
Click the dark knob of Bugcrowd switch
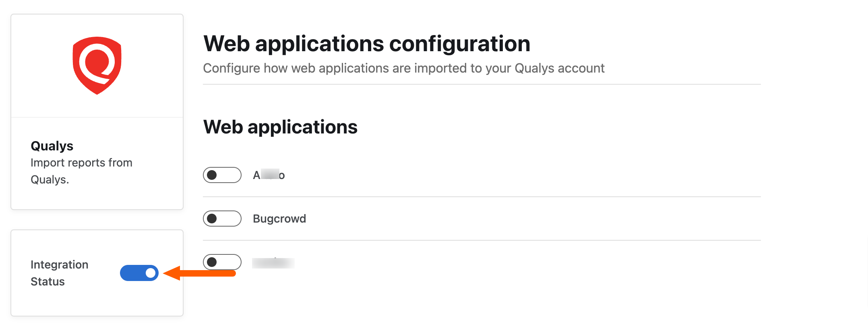coord(212,219)
